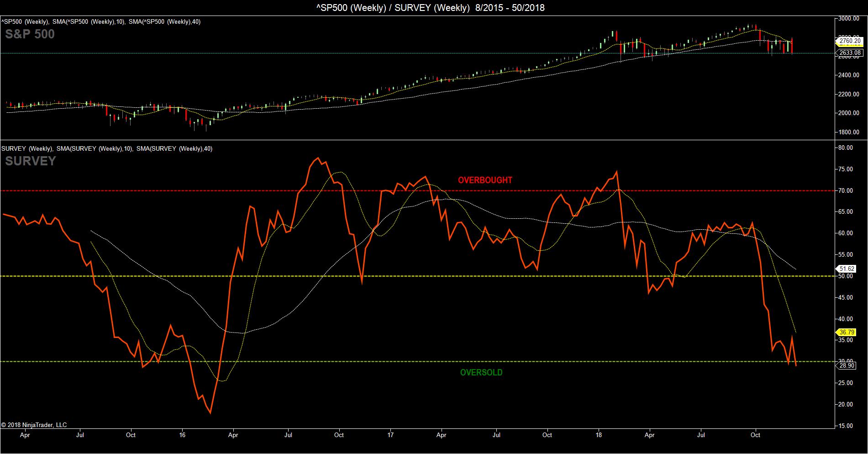Click the 28.90 value marker
Image resolution: width=868 pixels, height=454 pixels.
click(847, 366)
